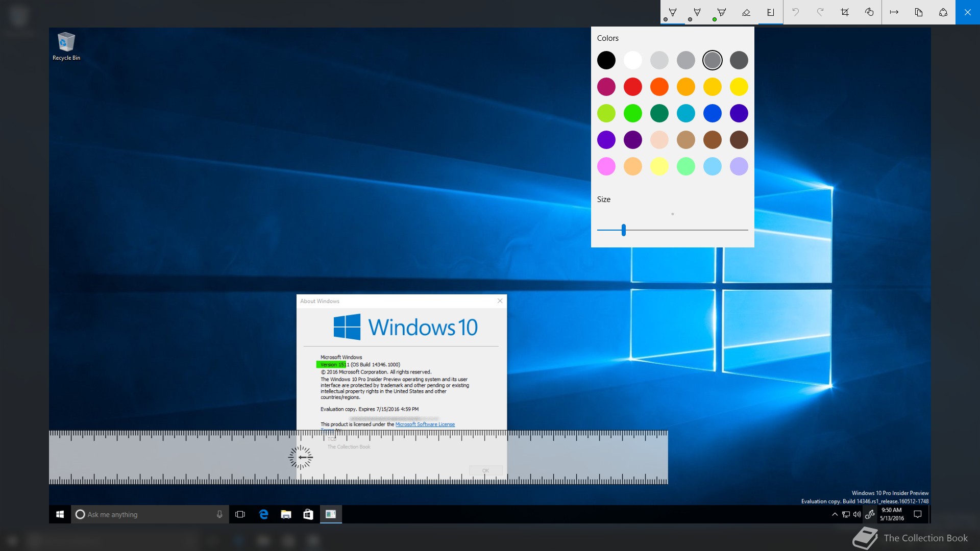Click the ruler angle compass indicator

tap(301, 457)
